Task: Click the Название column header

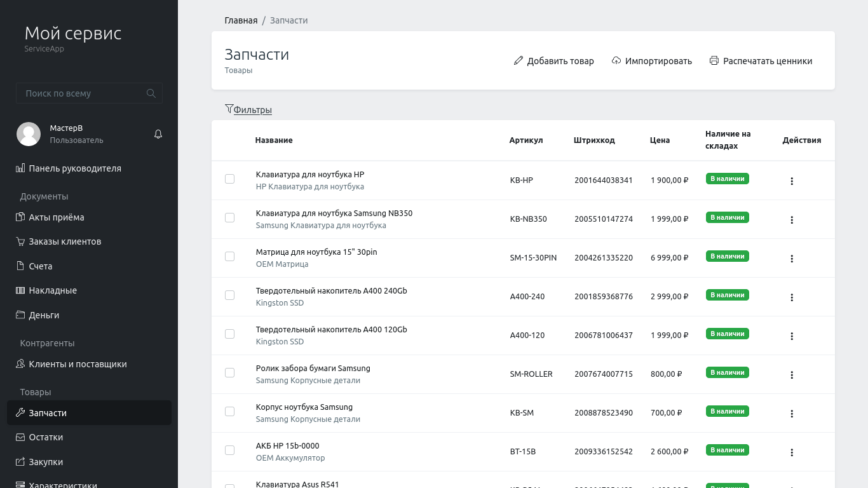Action: click(274, 140)
